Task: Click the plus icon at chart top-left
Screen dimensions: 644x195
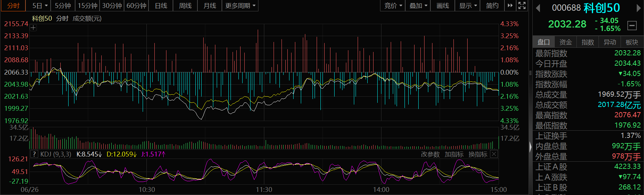Action: click(x=33, y=28)
